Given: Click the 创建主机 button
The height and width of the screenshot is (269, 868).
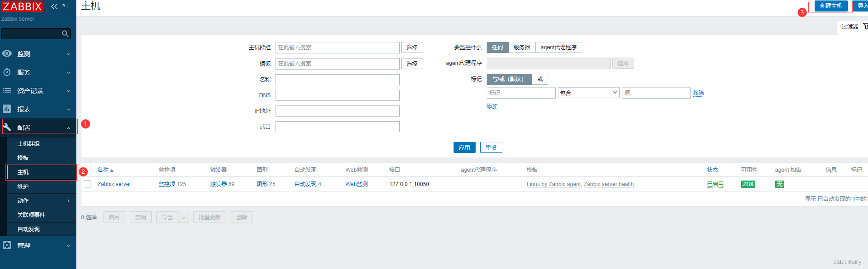Looking at the screenshot, I should (x=831, y=6).
